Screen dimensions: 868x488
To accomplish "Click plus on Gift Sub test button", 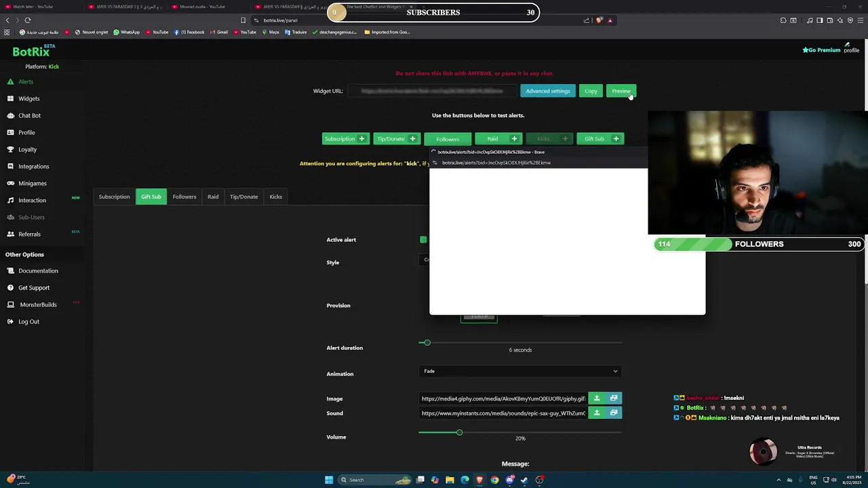I will 616,139.
